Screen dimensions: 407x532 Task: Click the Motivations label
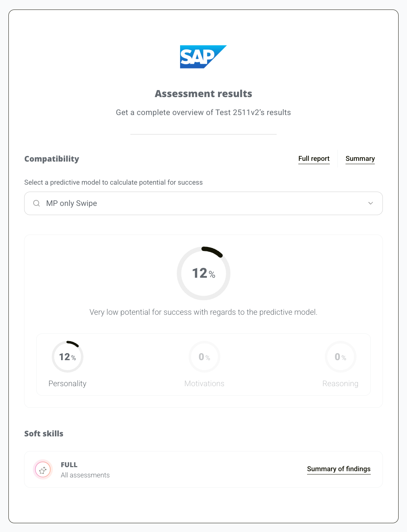[204, 384]
